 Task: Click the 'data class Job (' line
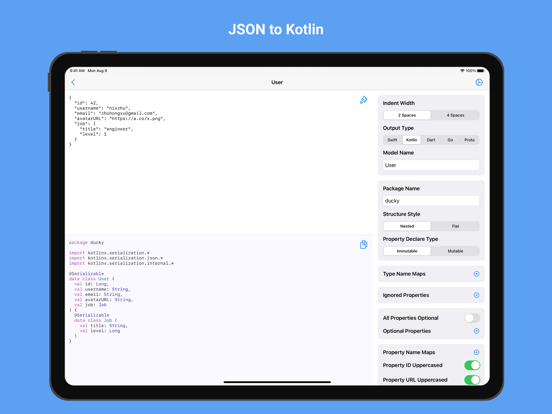[x=95, y=320]
